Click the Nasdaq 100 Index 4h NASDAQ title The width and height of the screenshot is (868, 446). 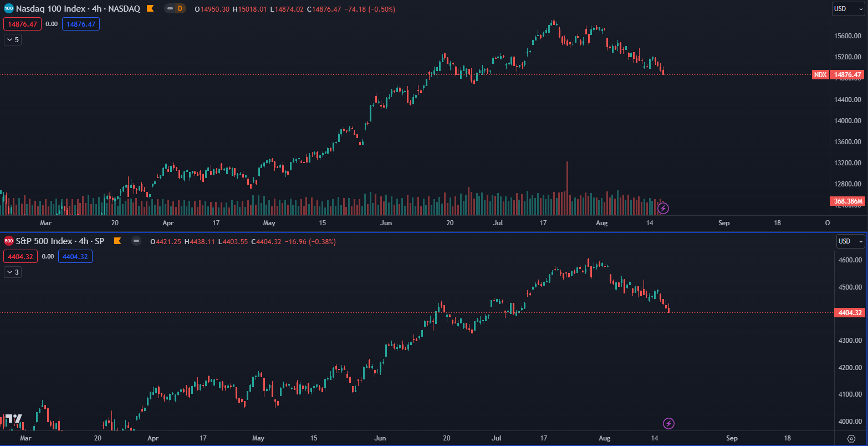point(78,9)
